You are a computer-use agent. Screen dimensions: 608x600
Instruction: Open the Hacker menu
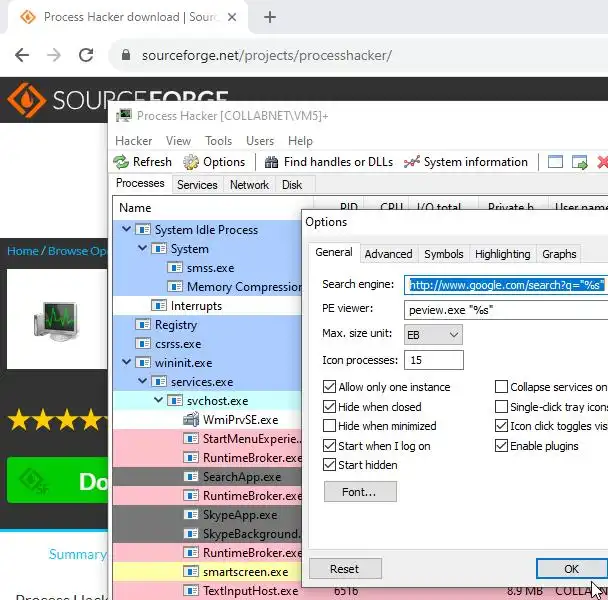[x=133, y=141]
